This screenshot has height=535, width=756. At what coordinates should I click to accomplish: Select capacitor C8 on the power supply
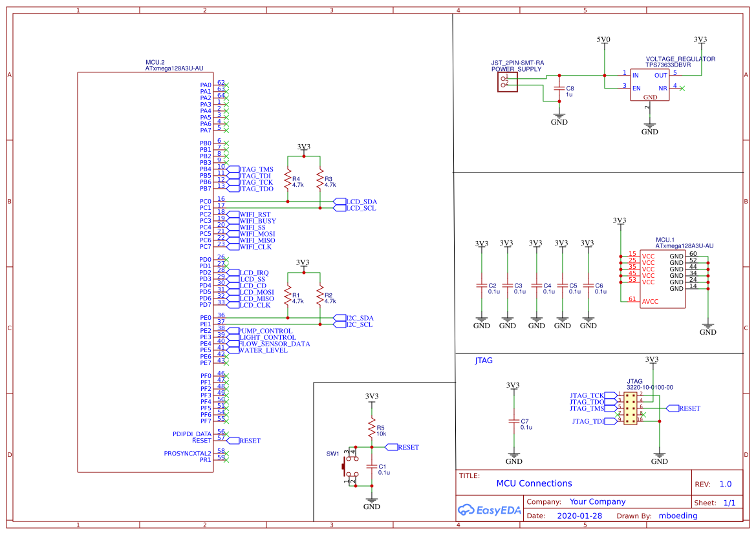click(x=559, y=89)
